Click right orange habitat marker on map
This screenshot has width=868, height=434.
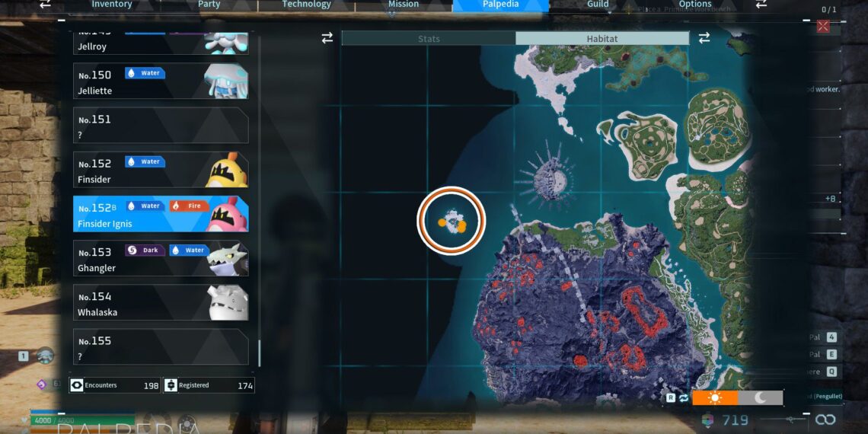pyautogui.click(x=461, y=225)
